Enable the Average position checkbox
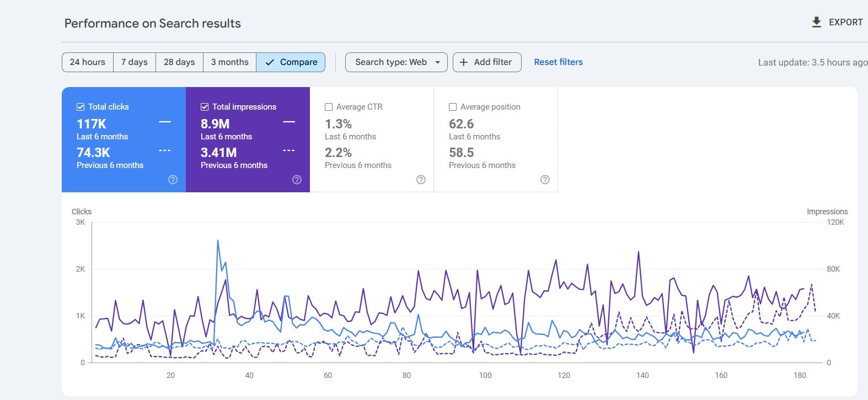868x400 pixels. (453, 107)
